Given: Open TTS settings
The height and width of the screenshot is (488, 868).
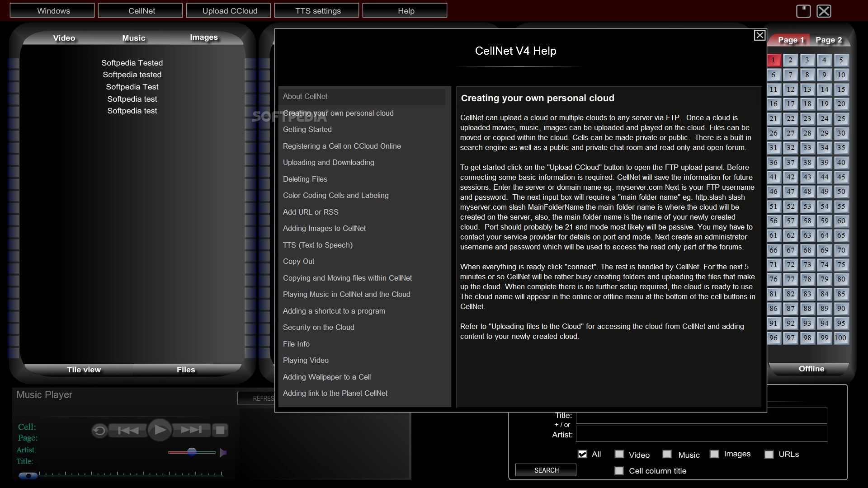Looking at the screenshot, I should tap(317, 10).
